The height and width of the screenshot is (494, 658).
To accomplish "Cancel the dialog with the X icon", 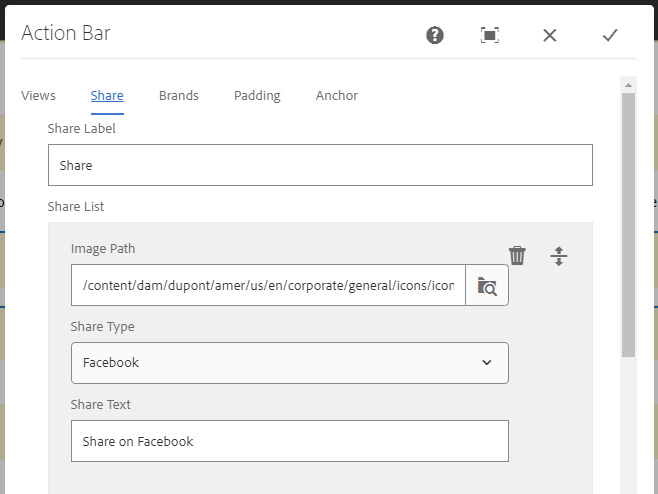I will (550, 35).
